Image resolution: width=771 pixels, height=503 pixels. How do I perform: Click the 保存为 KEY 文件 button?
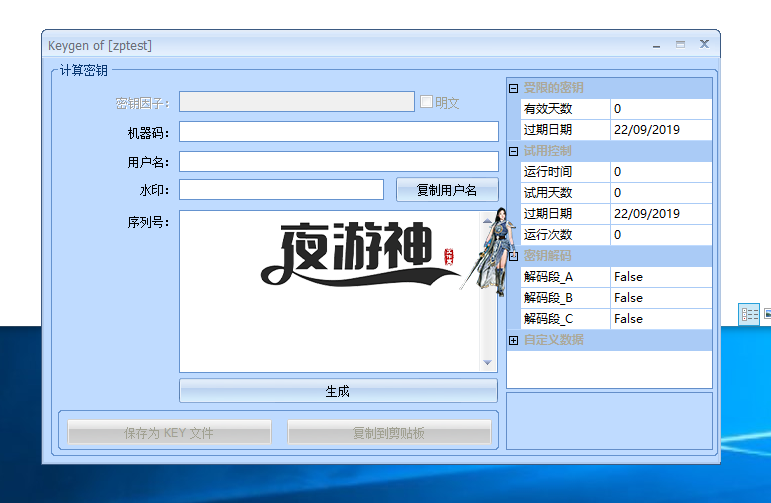[169, 433]
